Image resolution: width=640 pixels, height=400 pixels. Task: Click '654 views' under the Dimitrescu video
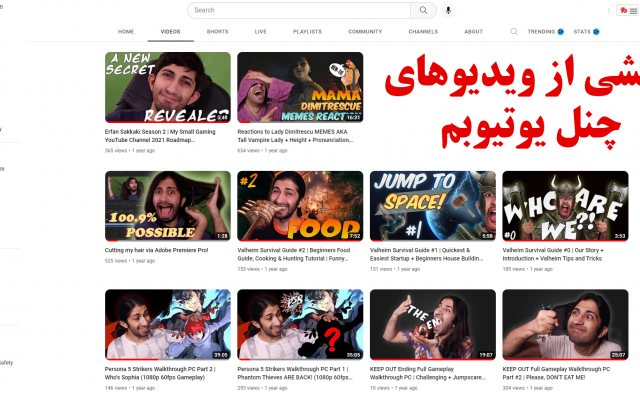coord(248,151)
